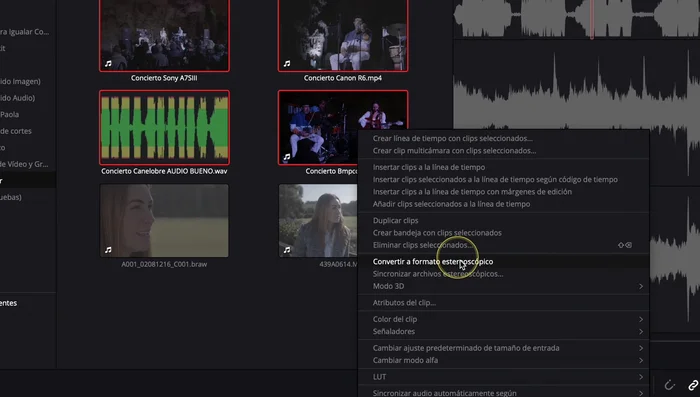Viewport: 700px width, 397px height.
Task: Select Concierto Canelobre AUDIO BUENO.wav waveform thumbnail
Action: point(164,128)
